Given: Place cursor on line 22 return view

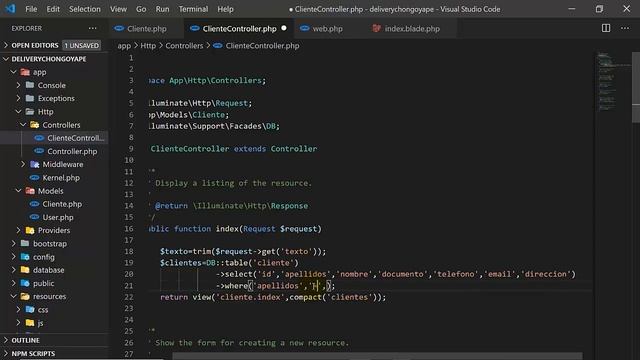Looking at the screenshot, I should pos(273,297).
